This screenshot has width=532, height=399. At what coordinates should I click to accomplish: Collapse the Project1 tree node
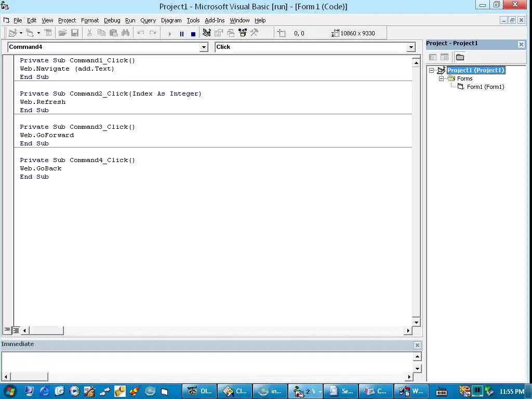(x=432, y=70)
